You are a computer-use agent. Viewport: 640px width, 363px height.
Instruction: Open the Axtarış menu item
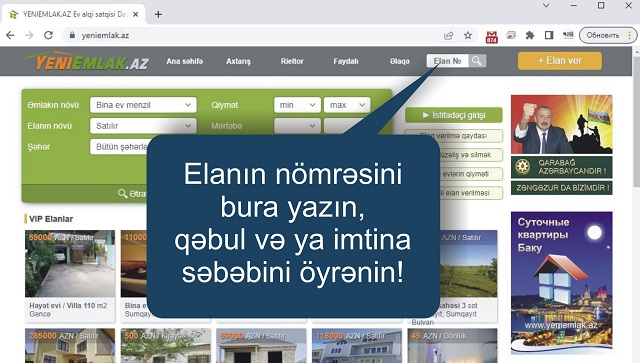coord(238,61)
